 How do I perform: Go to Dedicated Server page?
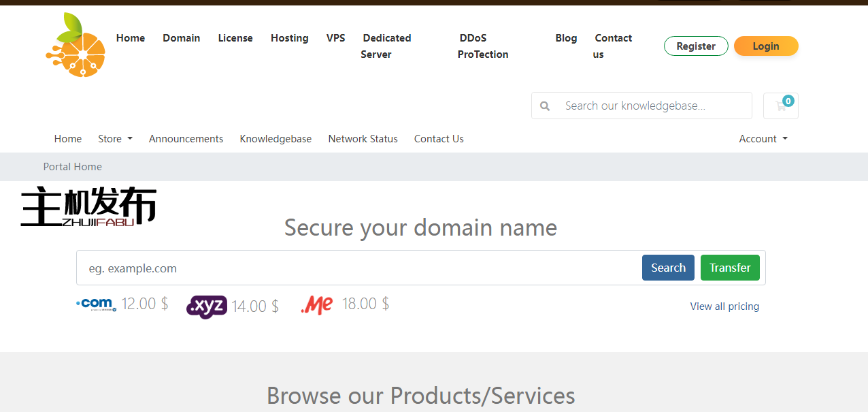click(386, 46)
